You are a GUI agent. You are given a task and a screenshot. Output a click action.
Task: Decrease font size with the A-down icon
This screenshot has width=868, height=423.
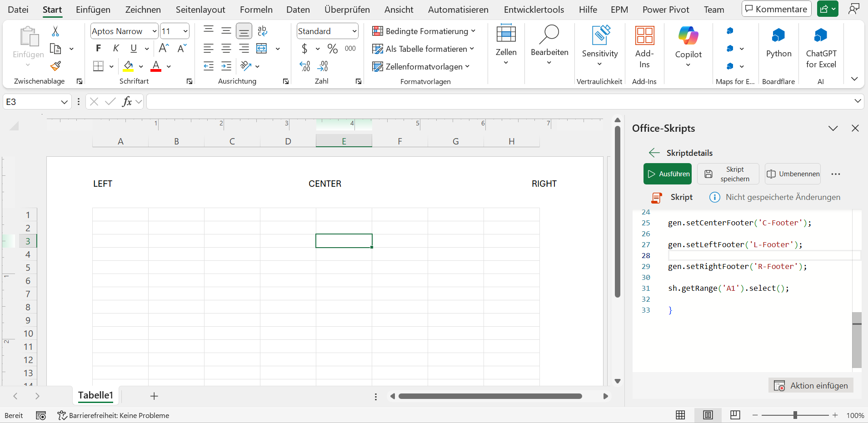point(182,48)
